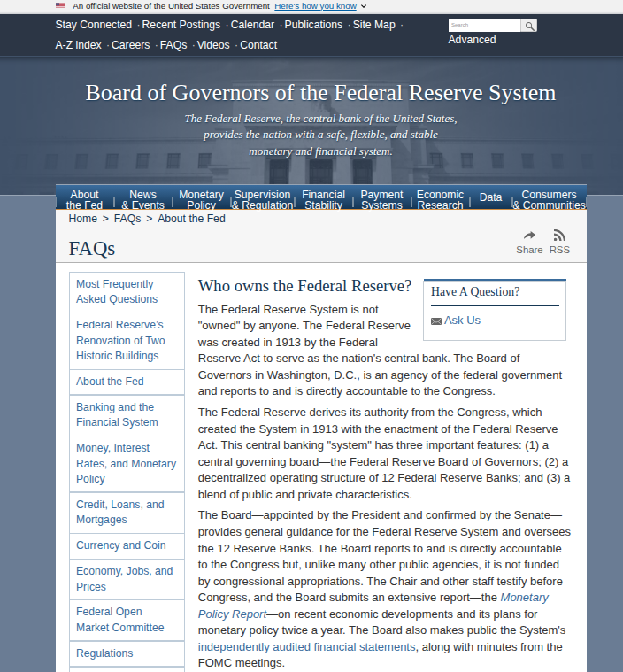Open the Consumers & Communities menu

tap(549, 200)
